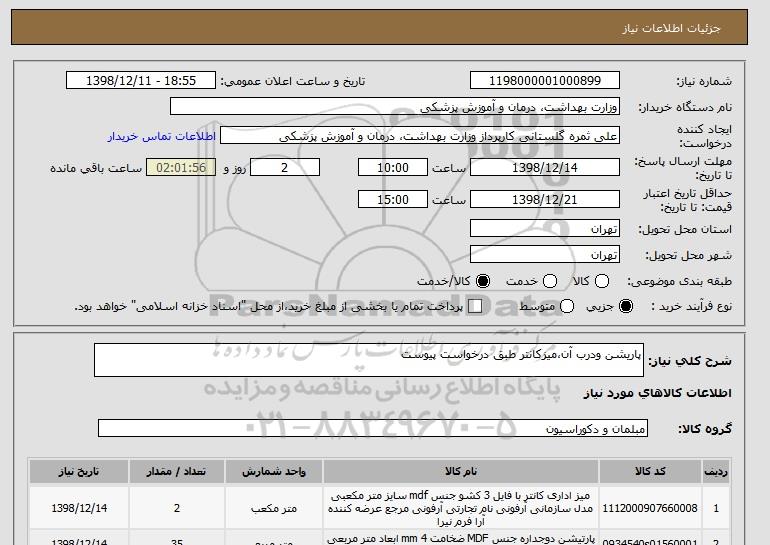Click the price validity date 1398/12/21 field
This screenshot has height=545, width=770.
[545, 199]
